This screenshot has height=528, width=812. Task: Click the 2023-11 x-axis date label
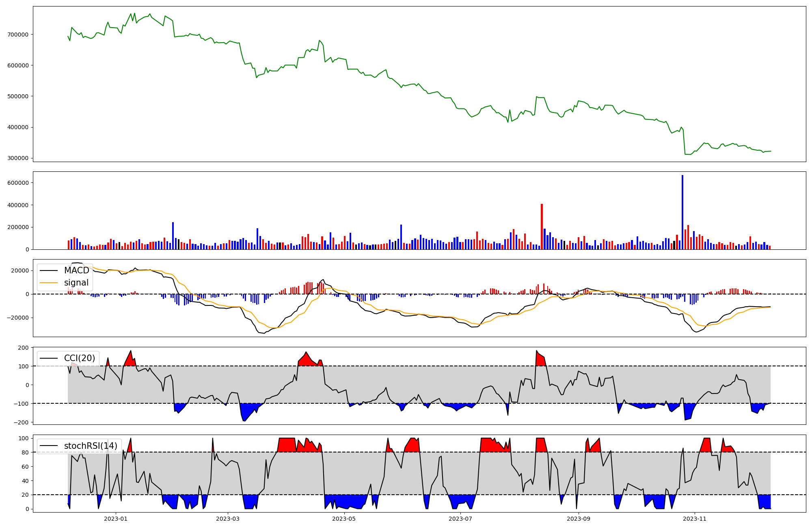point(695,519)
